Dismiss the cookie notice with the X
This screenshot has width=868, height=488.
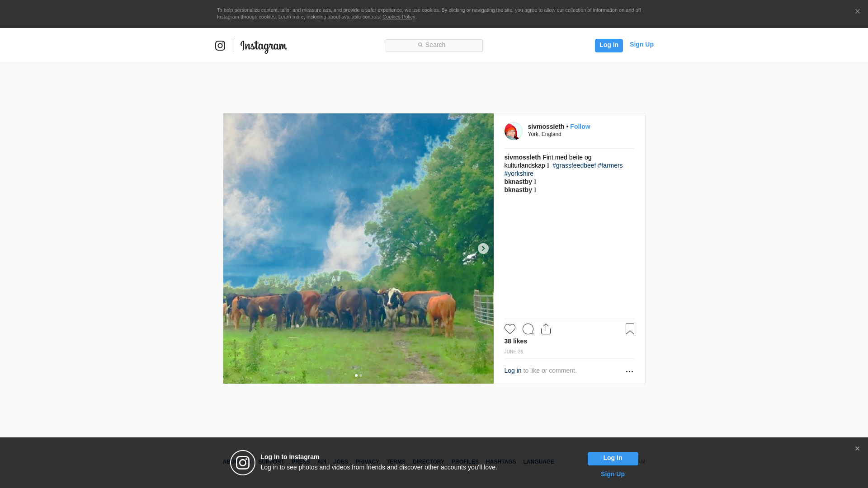[x=857, y=12]
